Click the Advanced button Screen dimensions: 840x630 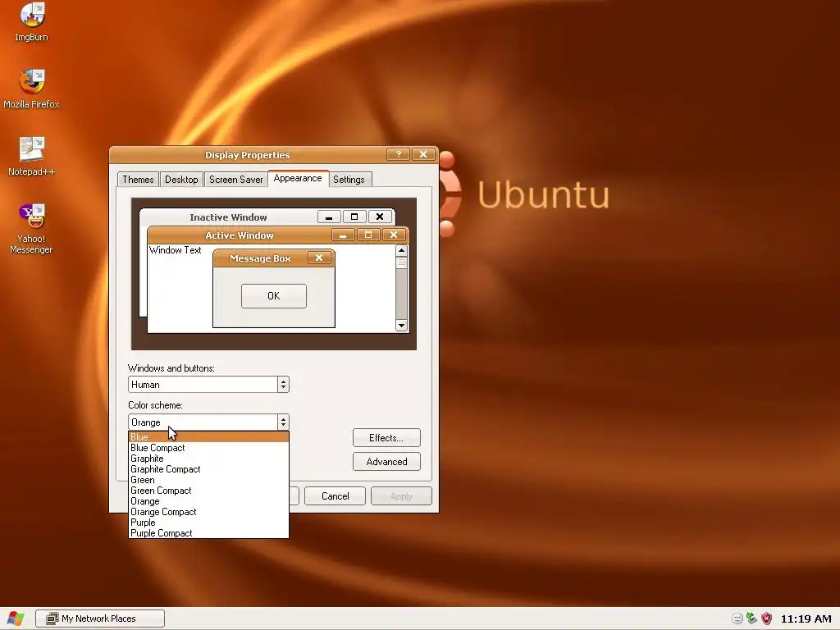click(x=386, y=461)
